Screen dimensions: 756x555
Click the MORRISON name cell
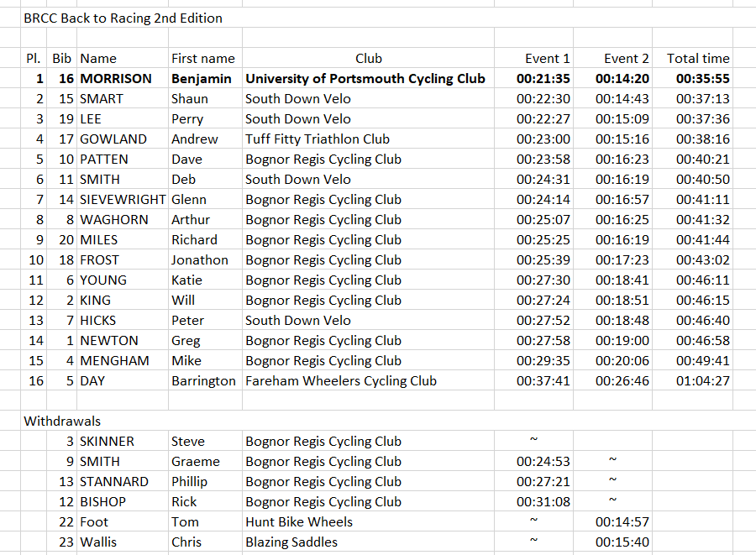(116, 78)
